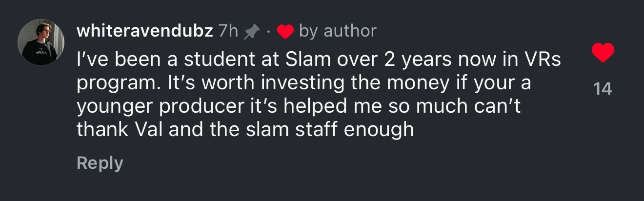
Task: Unlike the comment using the red heart
Action: (603, 53)
